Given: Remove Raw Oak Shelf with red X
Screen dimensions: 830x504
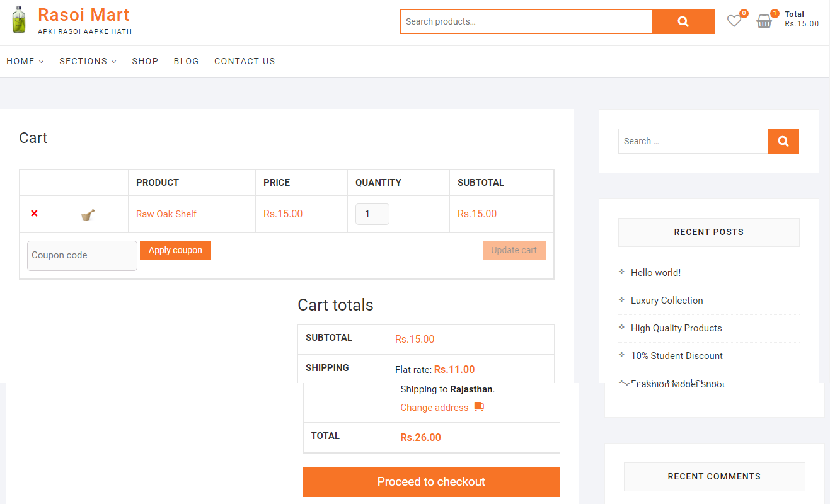Looking at the screenshot, I should [34, 214].
